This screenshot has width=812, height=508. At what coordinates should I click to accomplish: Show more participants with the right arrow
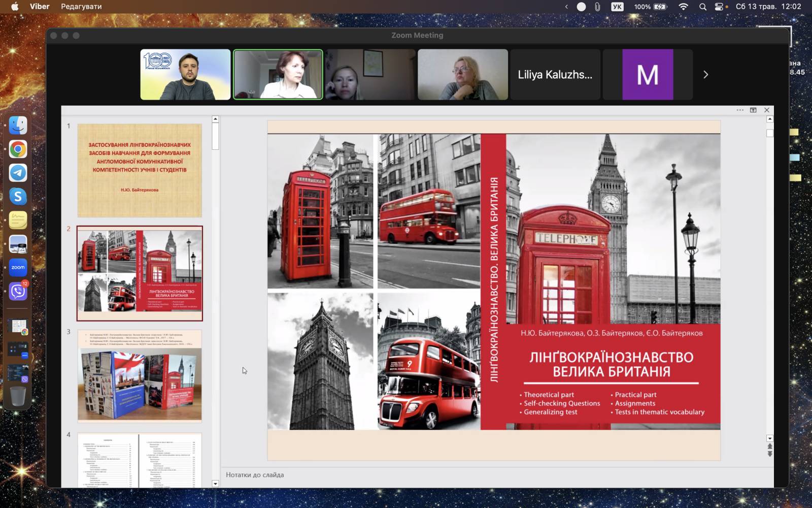point(705,75)
